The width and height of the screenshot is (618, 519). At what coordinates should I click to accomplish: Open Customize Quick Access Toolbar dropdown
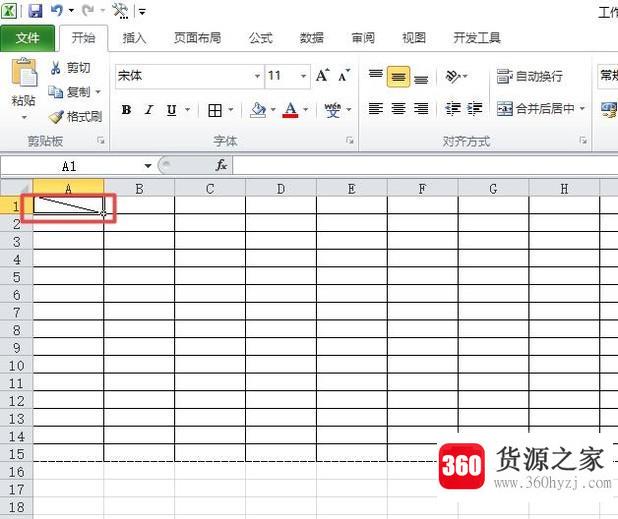(142, 12)
